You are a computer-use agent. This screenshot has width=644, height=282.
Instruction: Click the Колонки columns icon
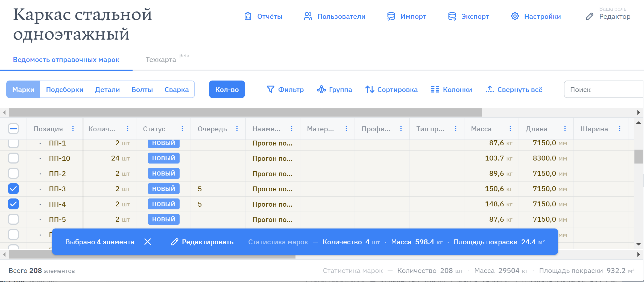coord(435,89)
